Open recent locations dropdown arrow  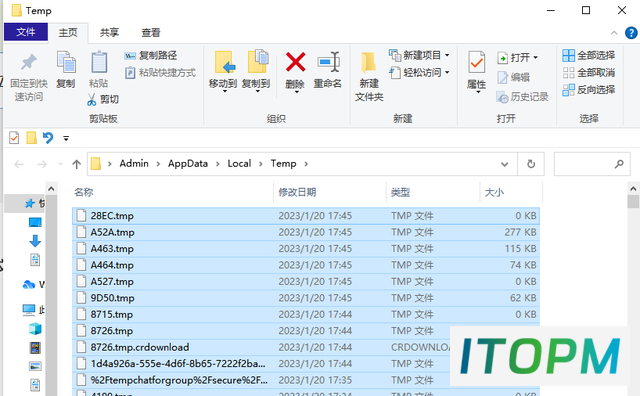60,164
